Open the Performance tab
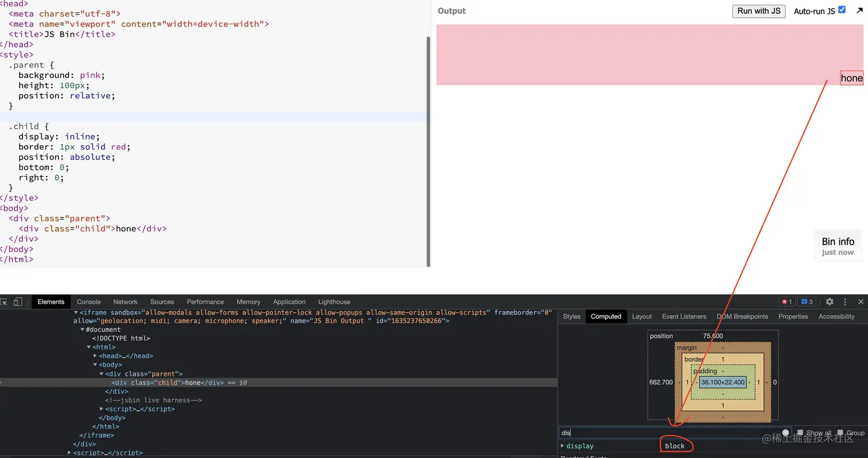Image resolution: width=868 pixels, height=458 pixels. coord(206,302)
